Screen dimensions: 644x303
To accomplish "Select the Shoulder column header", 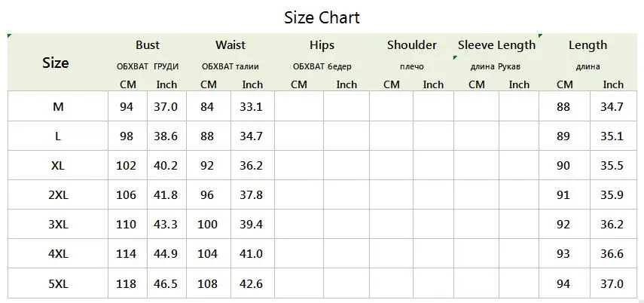I will pos(412,44).
